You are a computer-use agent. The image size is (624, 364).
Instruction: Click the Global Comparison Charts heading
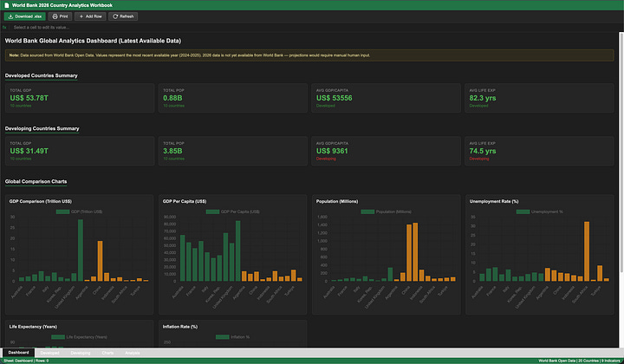pyautogui.click(x=36, y=181)
